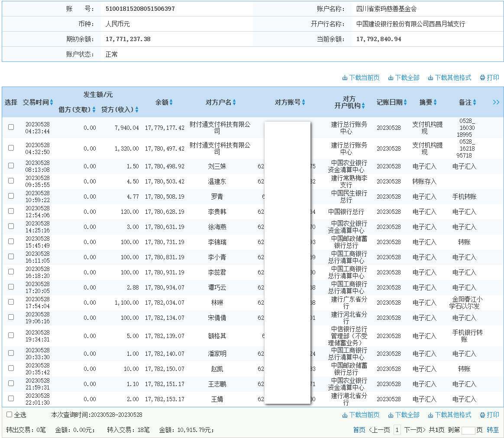
Task: Sort by 交易时间 column arrows
Action: (x=52, y=102)
